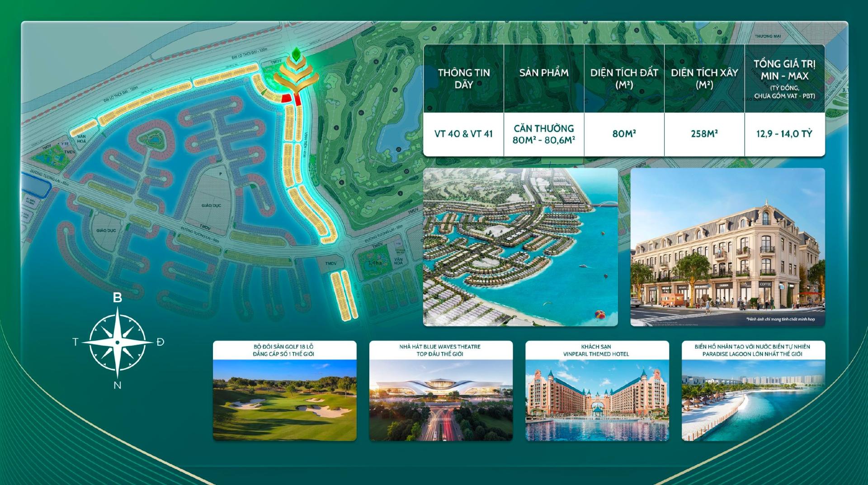Click the 1.4ha park label on the map
This screenshot has width=868, height=485.
374,263
